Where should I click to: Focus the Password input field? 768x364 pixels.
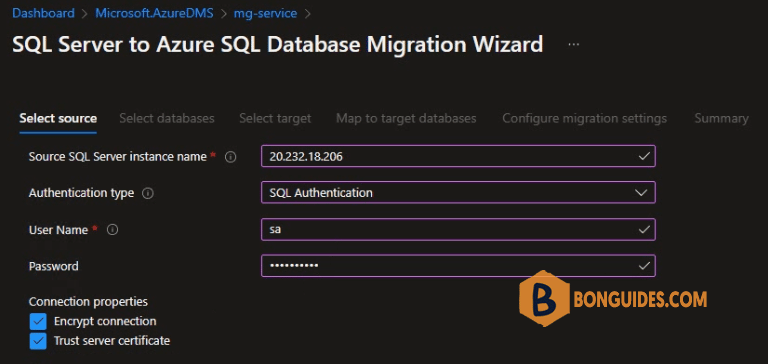tap(458, 266)
